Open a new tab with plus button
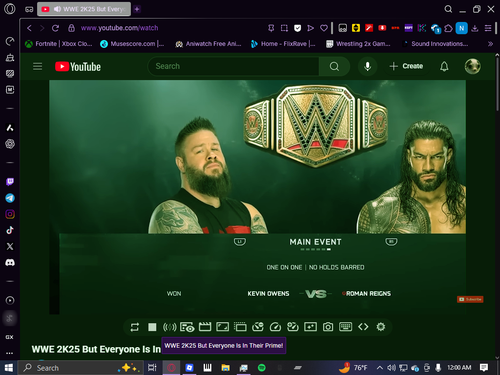 pyautogui.click(x=137, y=9)
